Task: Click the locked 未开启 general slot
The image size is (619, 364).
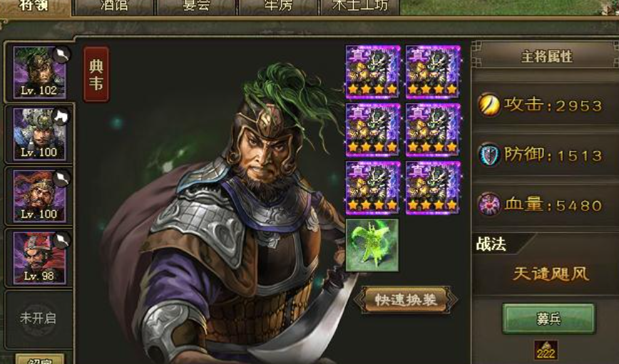Action: [x=39, y=318]
